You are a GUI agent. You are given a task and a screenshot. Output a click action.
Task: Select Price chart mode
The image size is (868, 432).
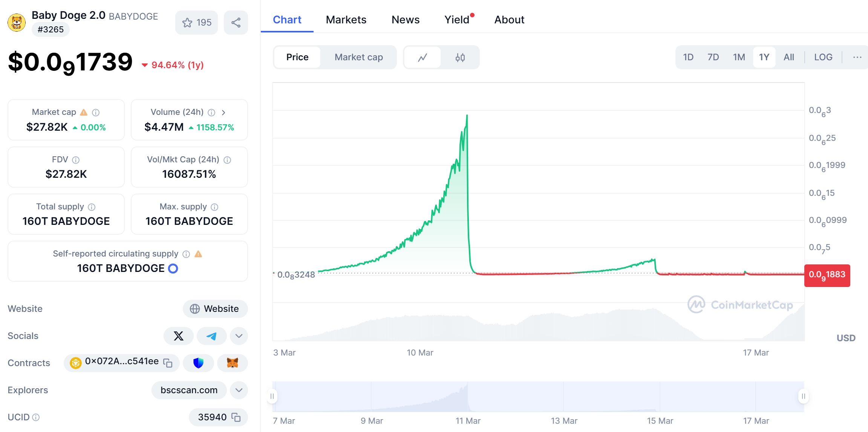point(297,57)
